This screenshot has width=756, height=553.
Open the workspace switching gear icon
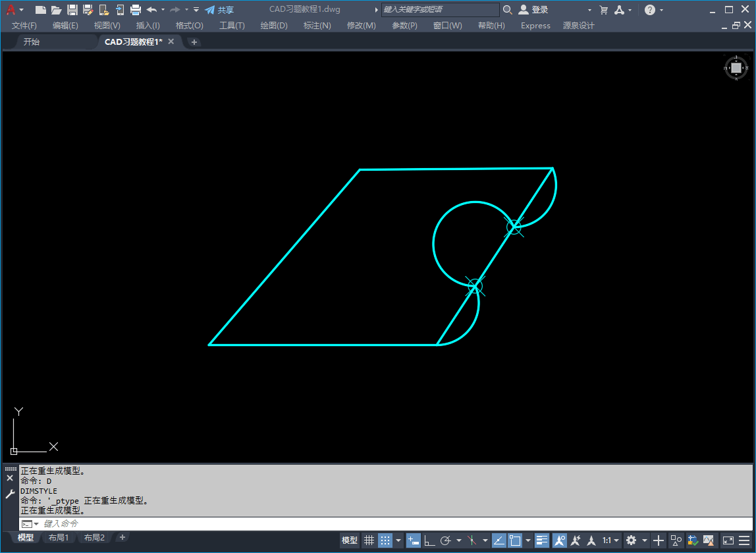click(x=631, y=540)
